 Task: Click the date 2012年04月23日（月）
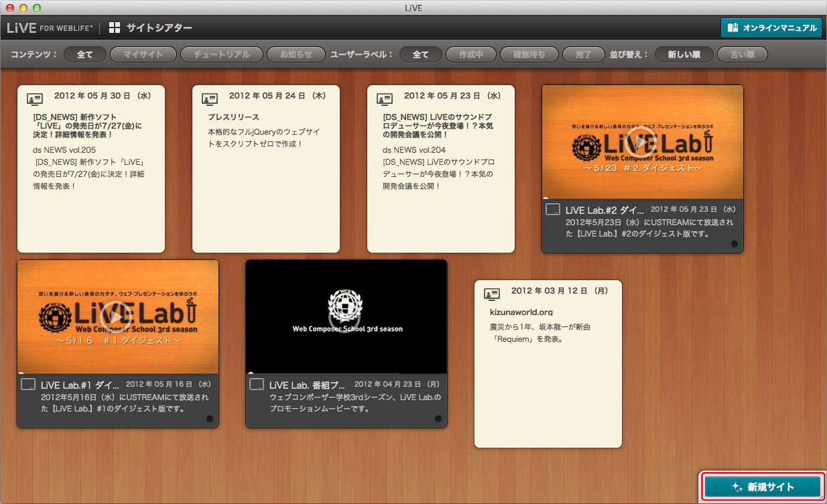pyautogui.click(x=397, y=384)
